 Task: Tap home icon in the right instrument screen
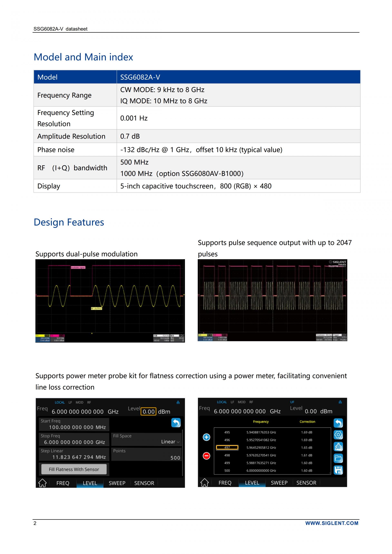click(204, 483)
